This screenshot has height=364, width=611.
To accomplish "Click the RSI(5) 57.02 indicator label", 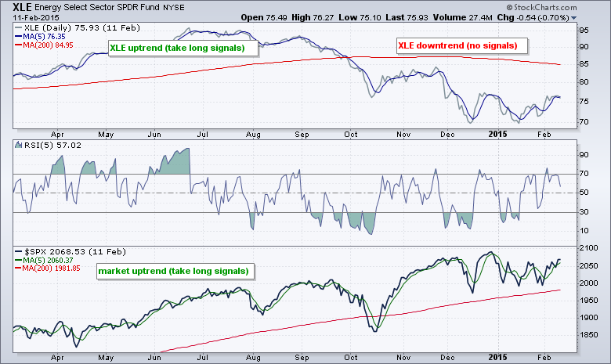I will click(52, 146).
